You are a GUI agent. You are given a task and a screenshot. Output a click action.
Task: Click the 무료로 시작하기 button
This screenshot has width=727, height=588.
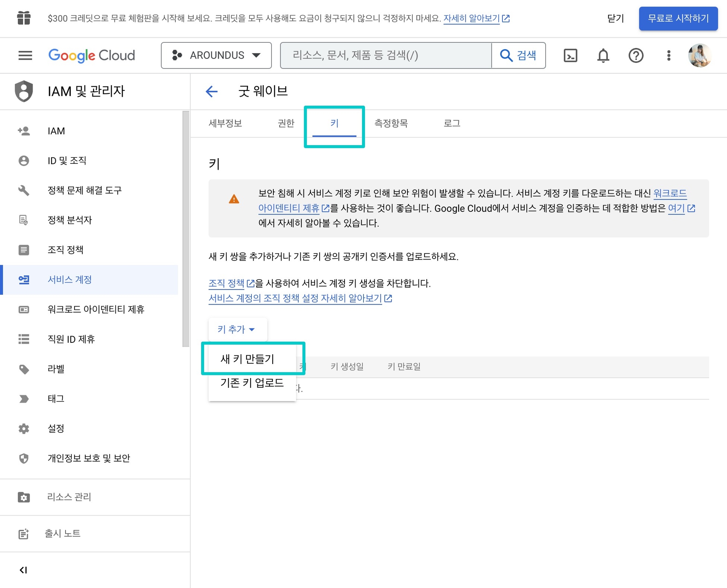678,18
